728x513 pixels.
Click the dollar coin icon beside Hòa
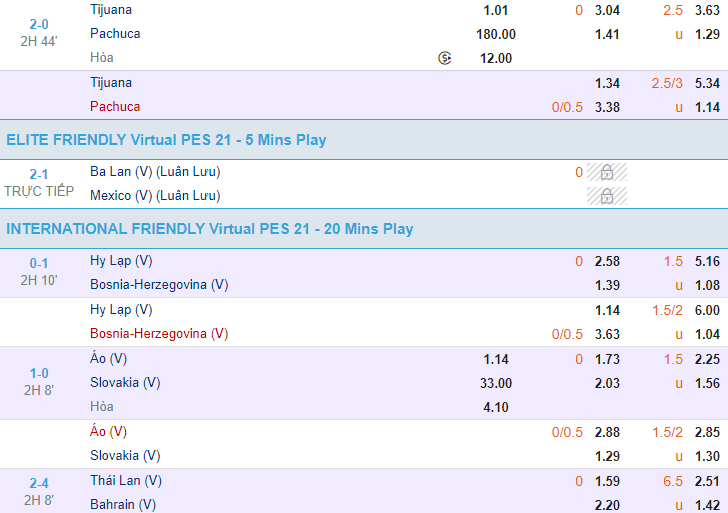(445, 58)
